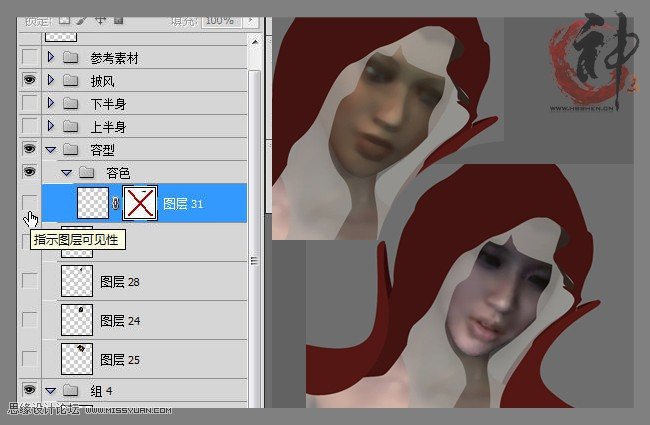Collapse the 容色 group
Viewport: 650px width, 425px height.
66,172
